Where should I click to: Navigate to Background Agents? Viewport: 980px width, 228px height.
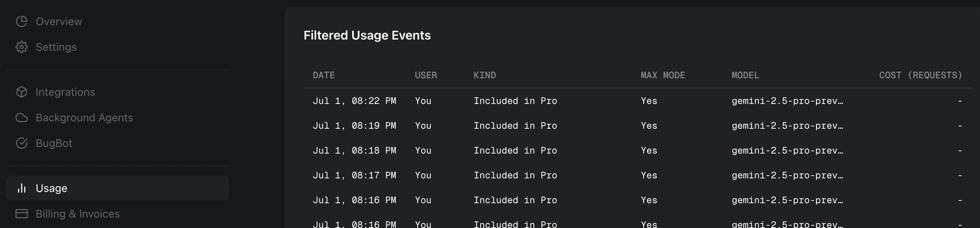pyautogui.click(x=84, y=117)
